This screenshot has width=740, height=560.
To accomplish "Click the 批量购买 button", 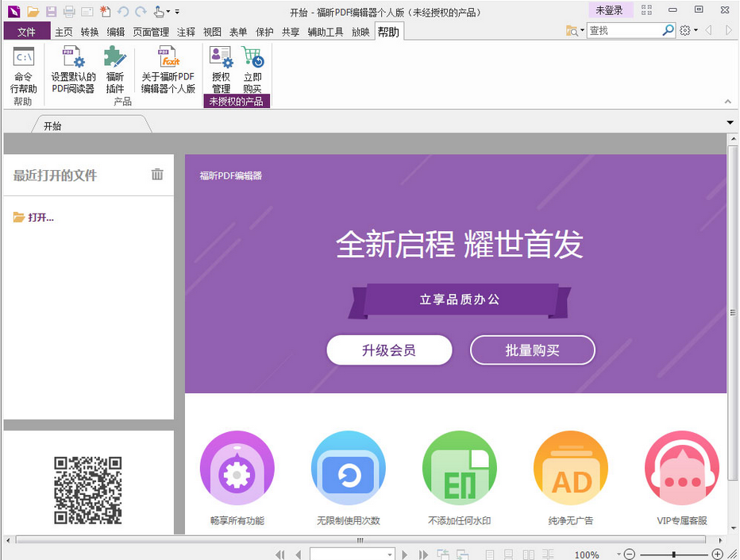I will pyautogui.click(x=532, y=350).
